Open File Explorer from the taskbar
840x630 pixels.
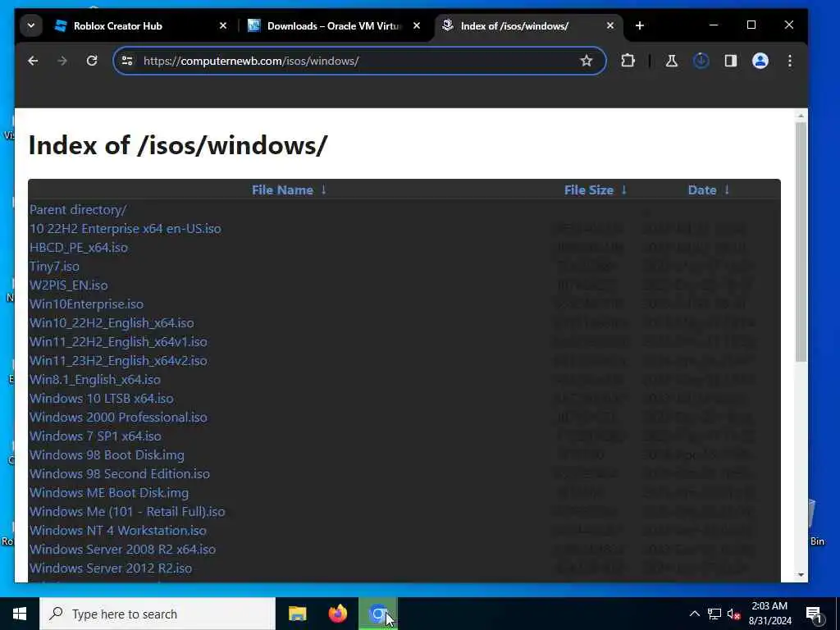(297, 614)
